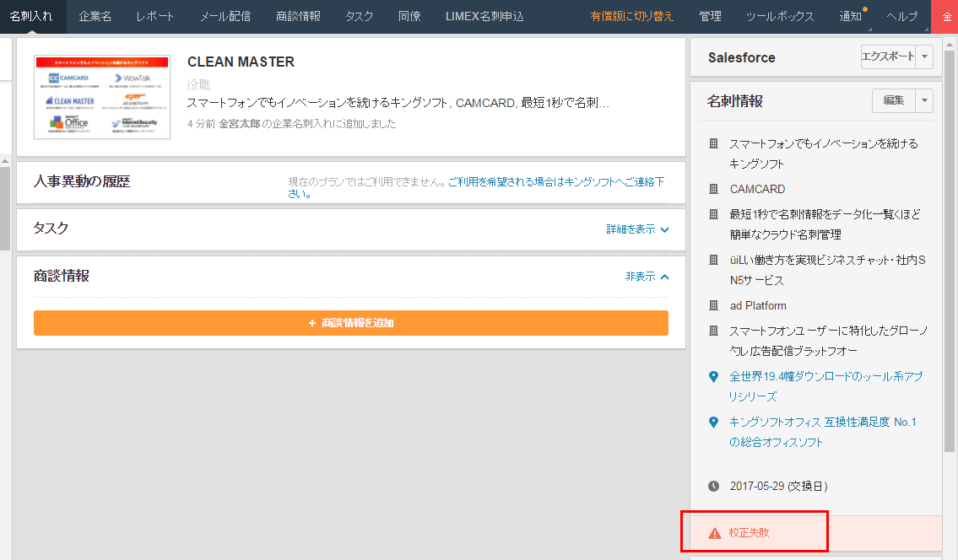Open 通知 notifications
This screenshot has height=560, width=958.
point(851,17)
